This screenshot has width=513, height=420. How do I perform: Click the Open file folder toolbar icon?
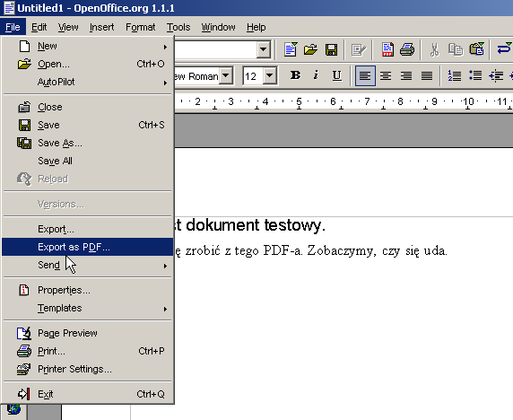click(310, 49)
